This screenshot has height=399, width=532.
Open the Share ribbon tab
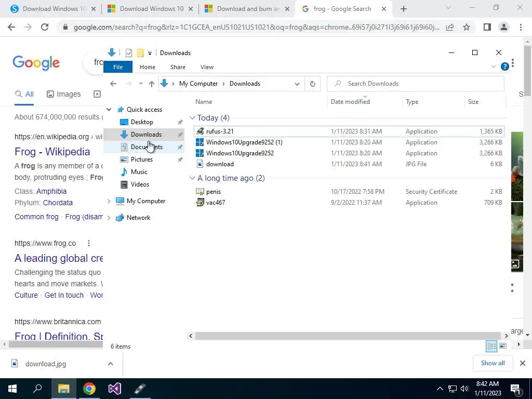coord(178,67)
